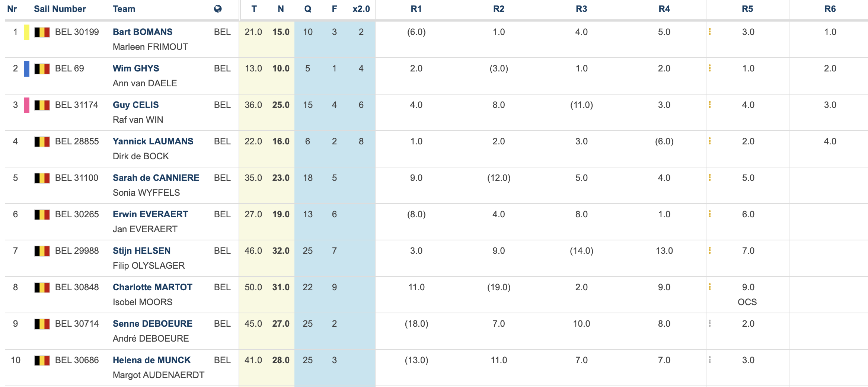
Task: Sort by the N net points header
Action: tap(281, 9)
